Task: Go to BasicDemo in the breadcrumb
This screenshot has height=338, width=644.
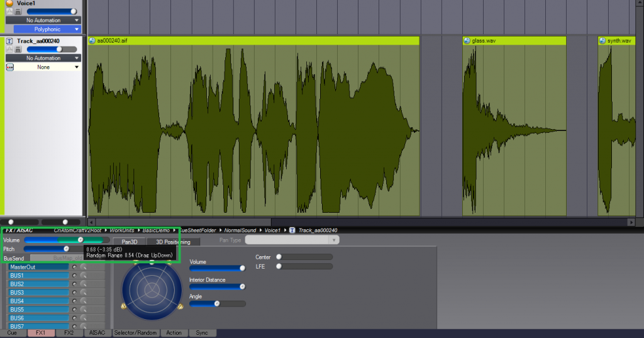Action: 156,230
